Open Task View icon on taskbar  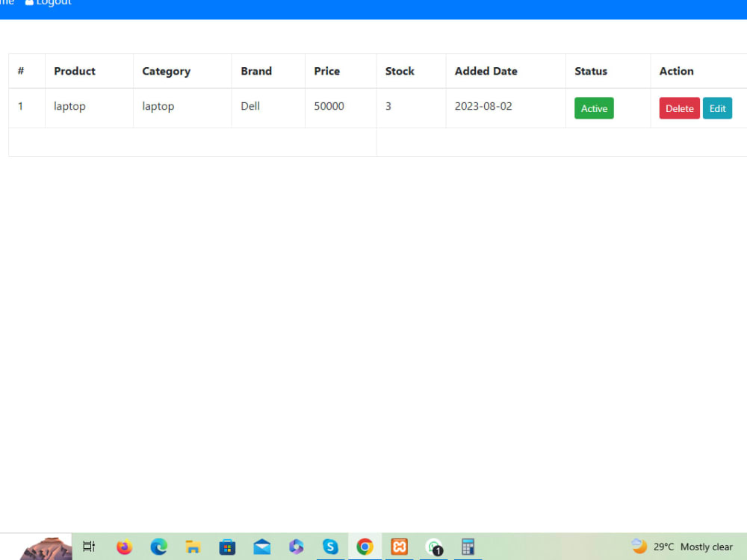[89, 547]
